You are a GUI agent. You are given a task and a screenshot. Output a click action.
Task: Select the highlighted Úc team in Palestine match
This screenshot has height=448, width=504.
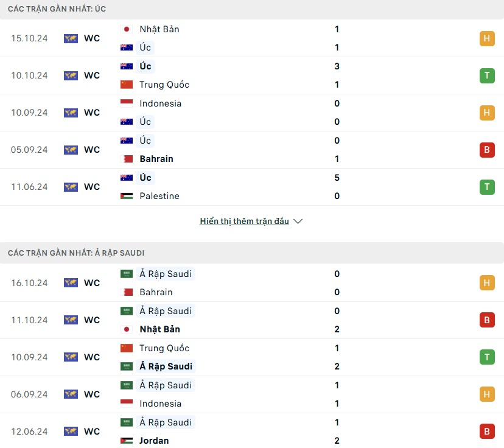(x=145, y=178)
